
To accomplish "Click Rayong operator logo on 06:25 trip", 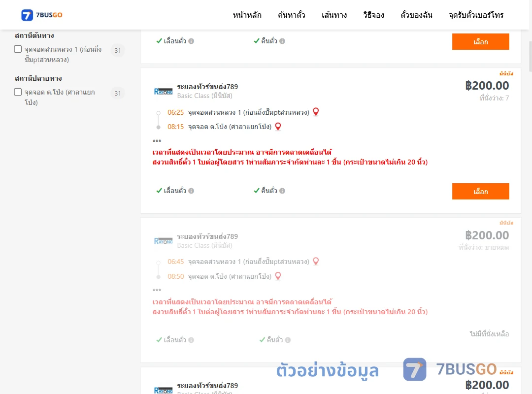I will tap(164, 91).
